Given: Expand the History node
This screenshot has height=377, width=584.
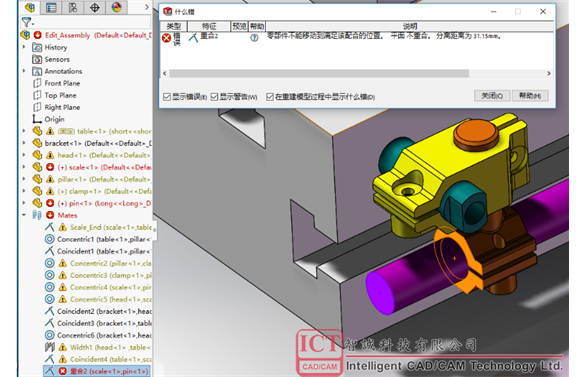Looking at the screenshot, I should 24,47.
